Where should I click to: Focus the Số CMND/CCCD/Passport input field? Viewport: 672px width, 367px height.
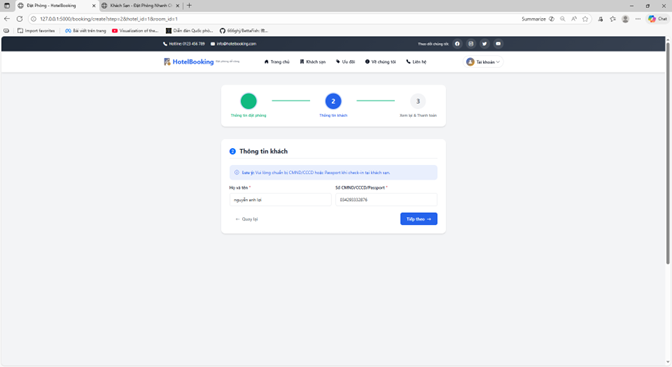[386, 200]
